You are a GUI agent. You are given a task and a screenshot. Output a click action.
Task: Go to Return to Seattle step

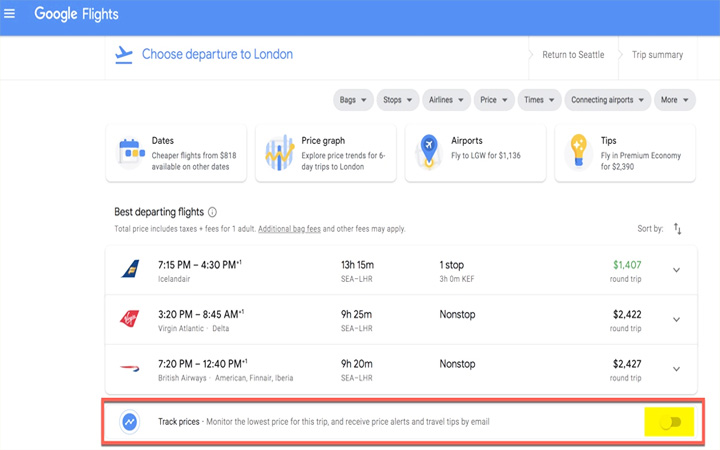tap(573, 55)
